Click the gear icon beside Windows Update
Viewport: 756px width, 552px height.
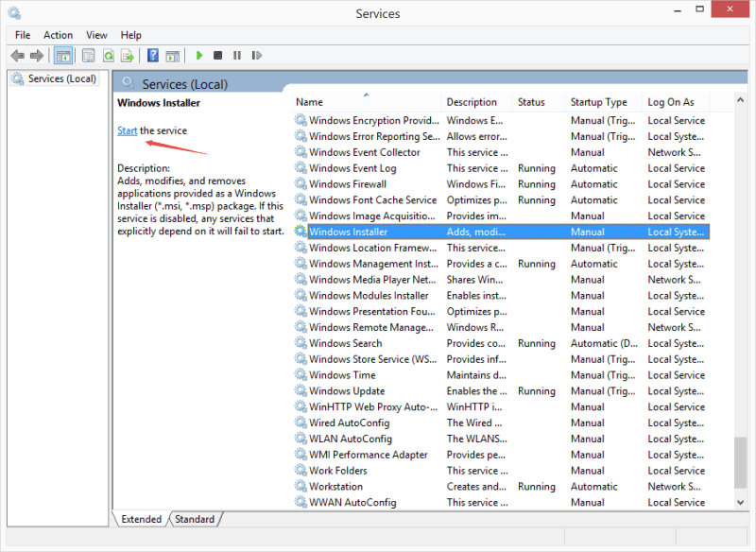[x=301, y=390]
